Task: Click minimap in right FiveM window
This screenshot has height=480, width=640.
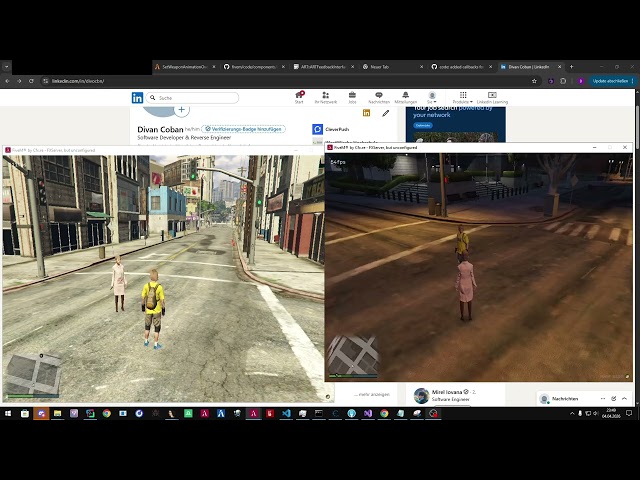Action: click(x=353, y=356)
